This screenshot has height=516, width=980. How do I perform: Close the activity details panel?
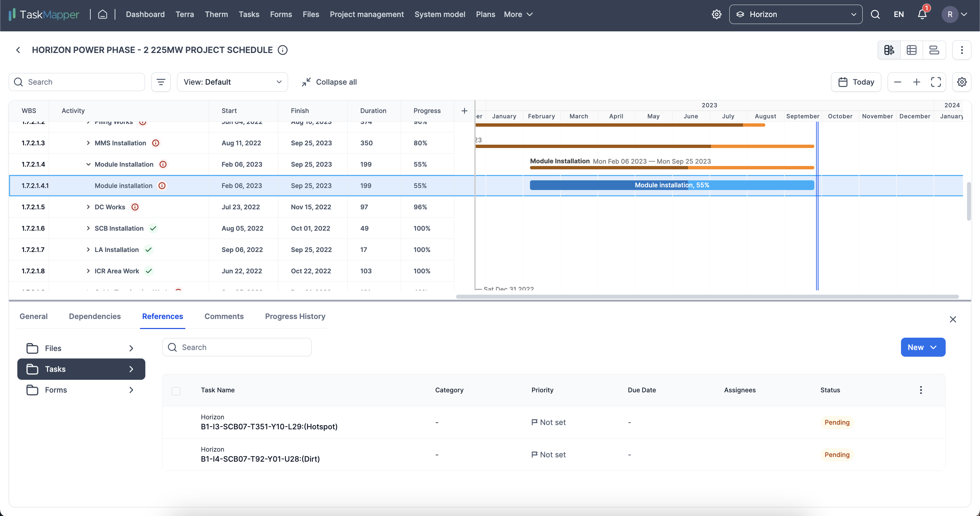953,319
